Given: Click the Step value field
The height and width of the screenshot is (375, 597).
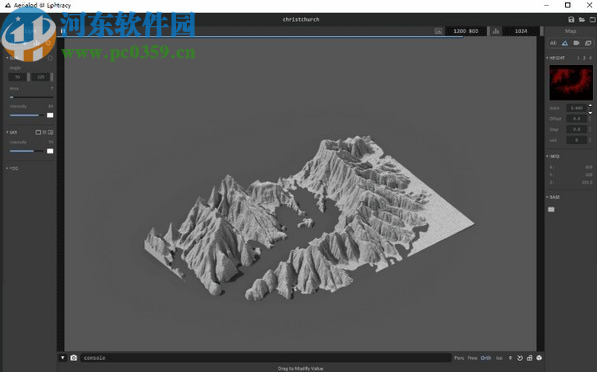Looking at the screenshot, I should tap(576, 129).
